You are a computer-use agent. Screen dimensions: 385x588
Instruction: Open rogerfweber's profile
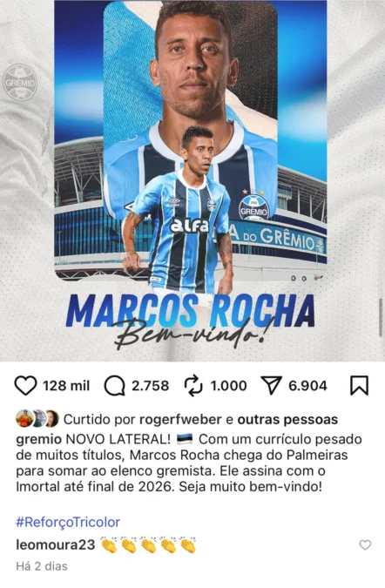pos(180,420)
